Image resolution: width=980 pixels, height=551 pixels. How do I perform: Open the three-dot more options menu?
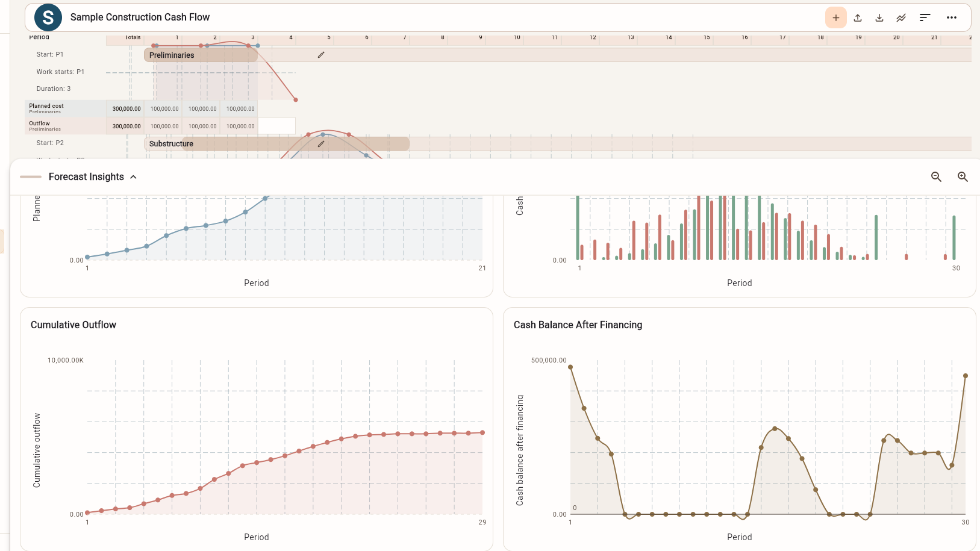point(952,17)
